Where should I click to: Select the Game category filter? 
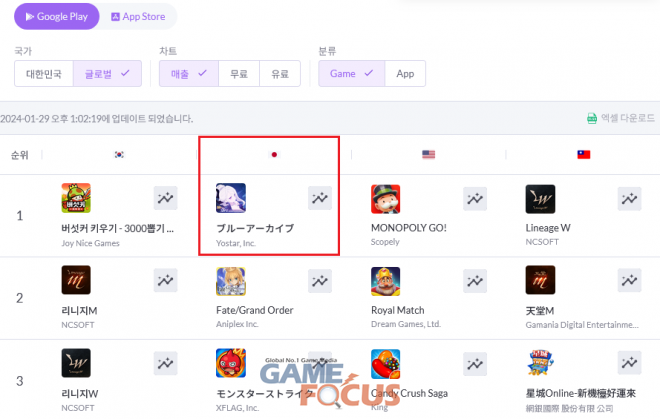(x=351, y=74)
